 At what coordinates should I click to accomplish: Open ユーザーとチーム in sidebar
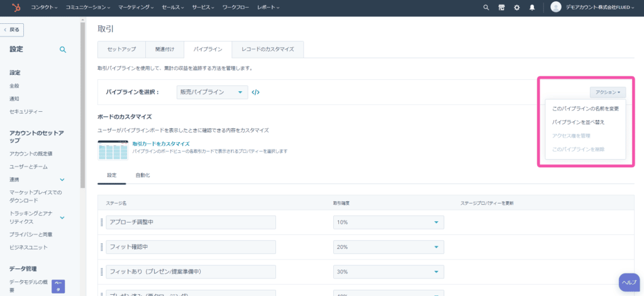28,167
